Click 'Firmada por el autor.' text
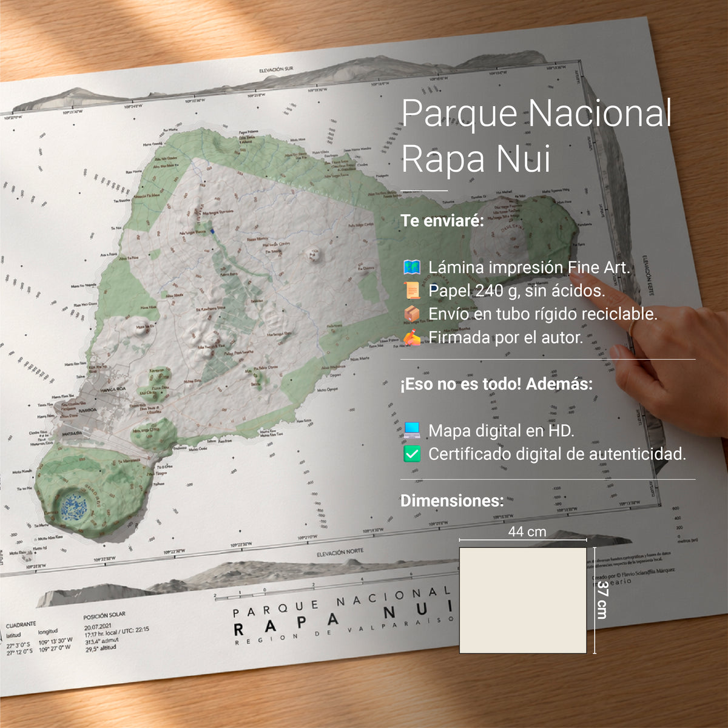Viewport: 728px width, 728px height. point(506,337)
